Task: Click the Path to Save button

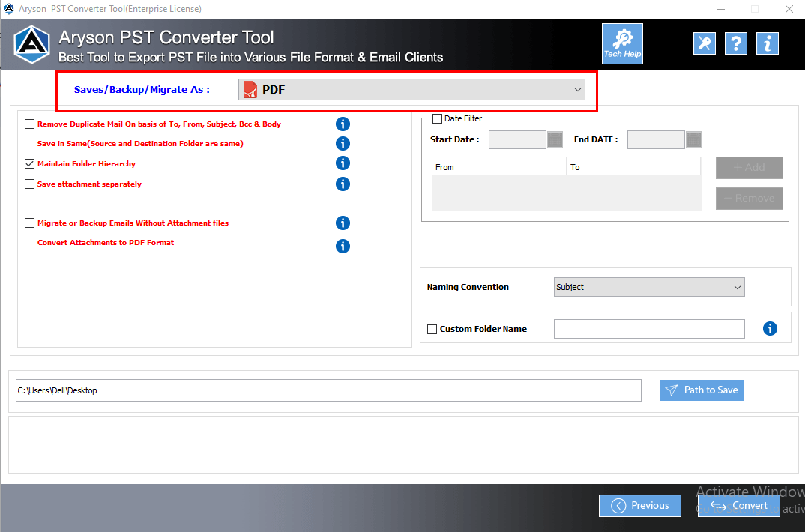Action: 702,390
